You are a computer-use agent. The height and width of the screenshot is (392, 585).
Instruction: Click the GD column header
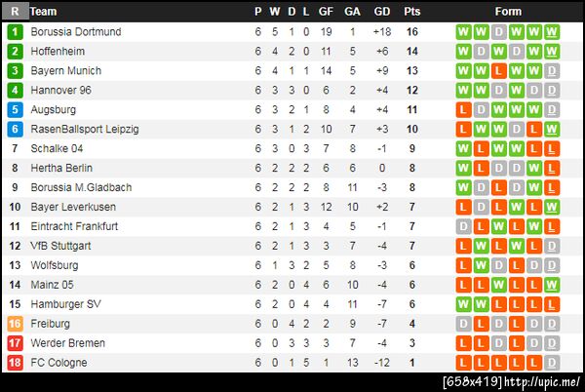click(x=382, y=12)
